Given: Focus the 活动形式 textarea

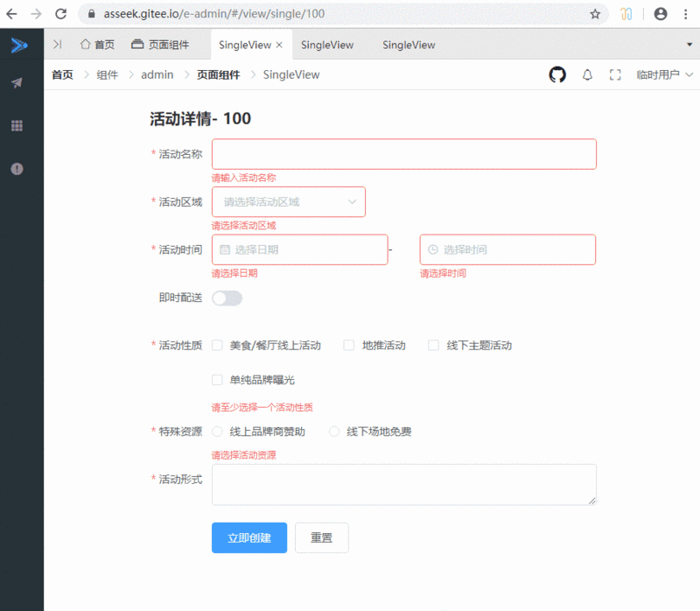Looking at the screenshot, I should tap(404, 485).
